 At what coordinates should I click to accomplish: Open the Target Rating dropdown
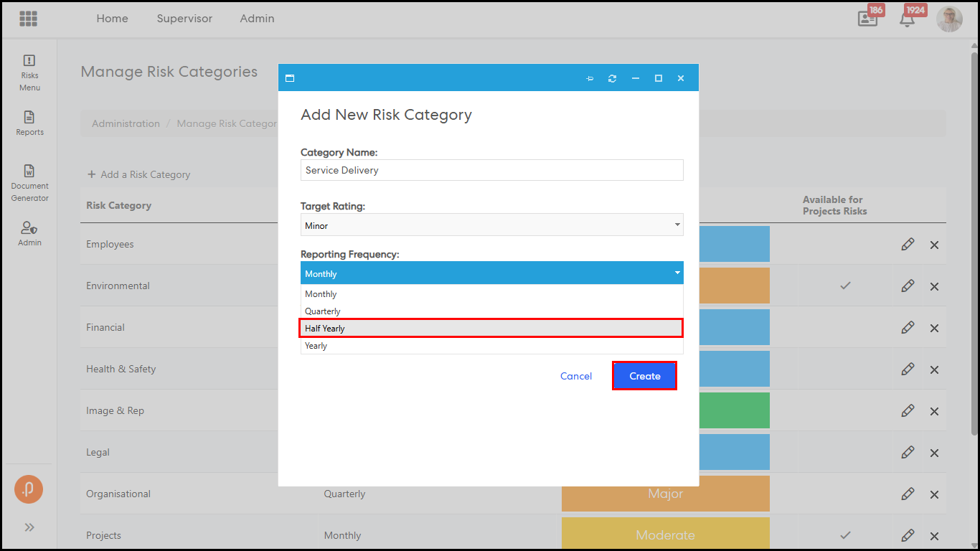coord(491,225)
